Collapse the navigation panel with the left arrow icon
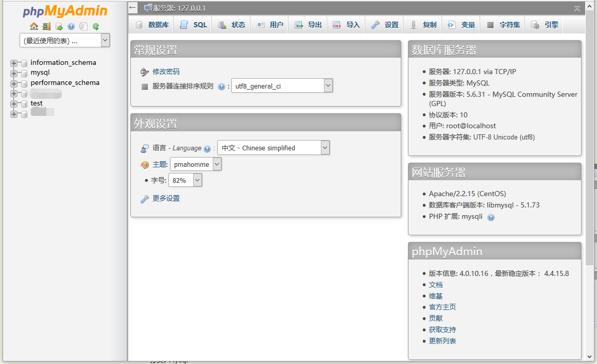This screenshot has height=364, width=597. (132, 8)
